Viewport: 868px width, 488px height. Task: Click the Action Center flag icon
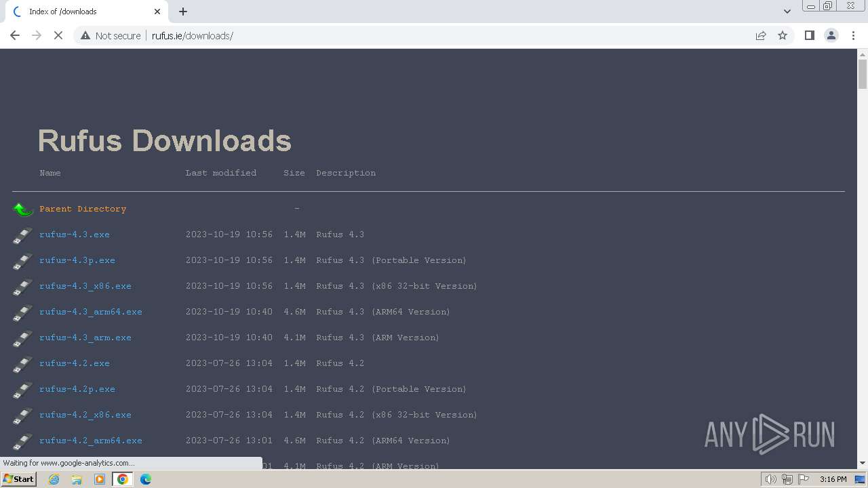(x=804, y=479)
